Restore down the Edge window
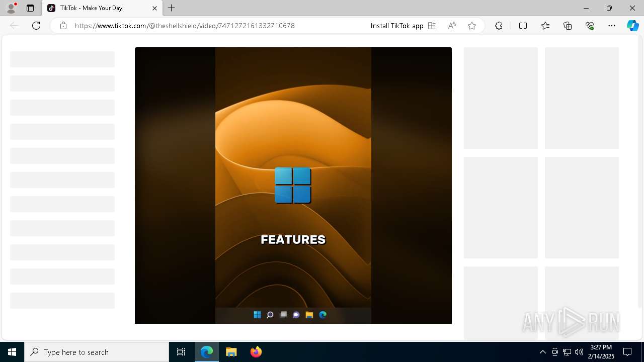 pos(609,8)
